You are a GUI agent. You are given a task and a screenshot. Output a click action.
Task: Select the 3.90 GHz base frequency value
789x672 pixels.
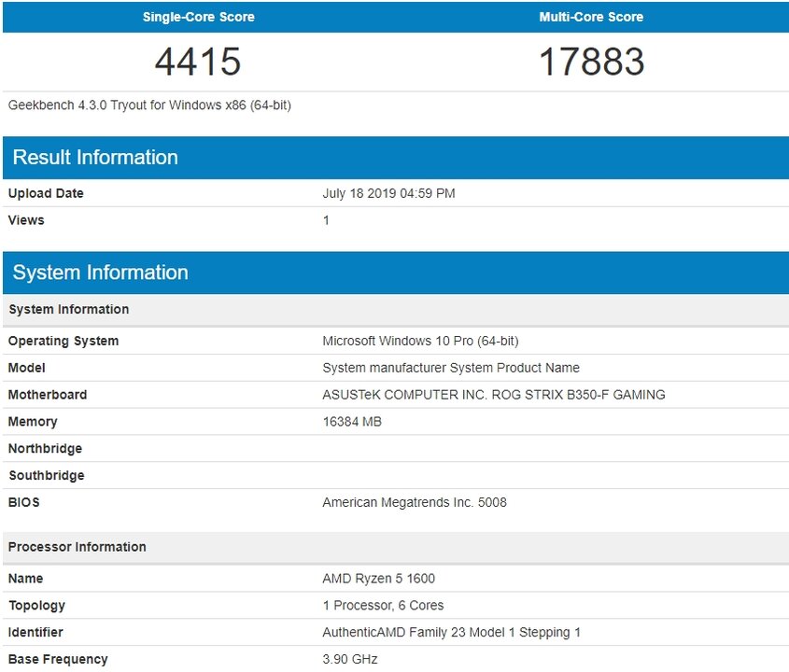350,660
